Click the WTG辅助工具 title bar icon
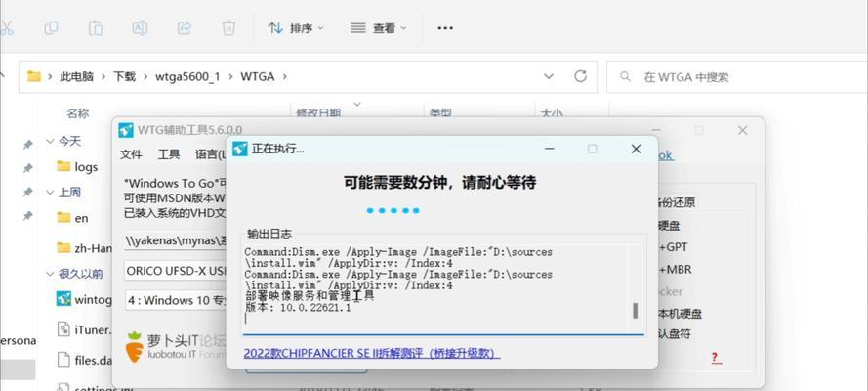This screenshot has height=391, width=868. tap(126, 130)
